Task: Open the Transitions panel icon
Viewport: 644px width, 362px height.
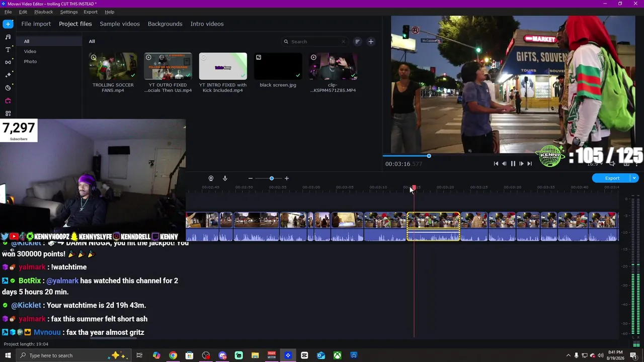Action: (x=8, y=62)
